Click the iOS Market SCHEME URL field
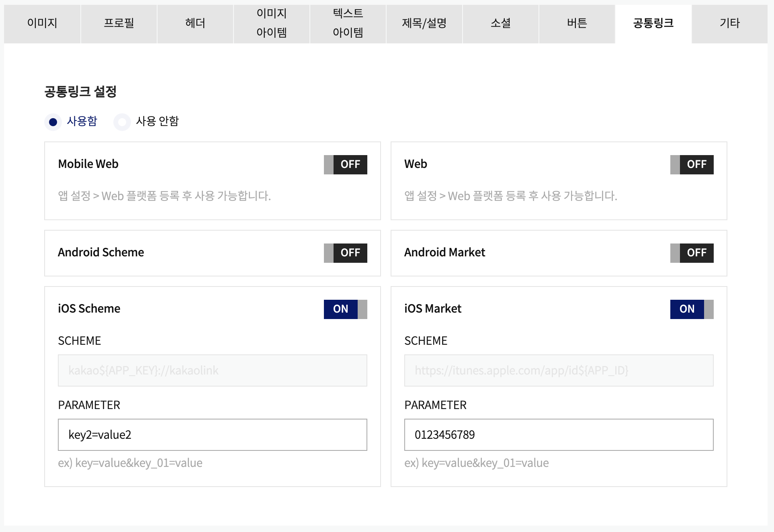Viewport: 774px width, 532px height. (x=559, y=370)
